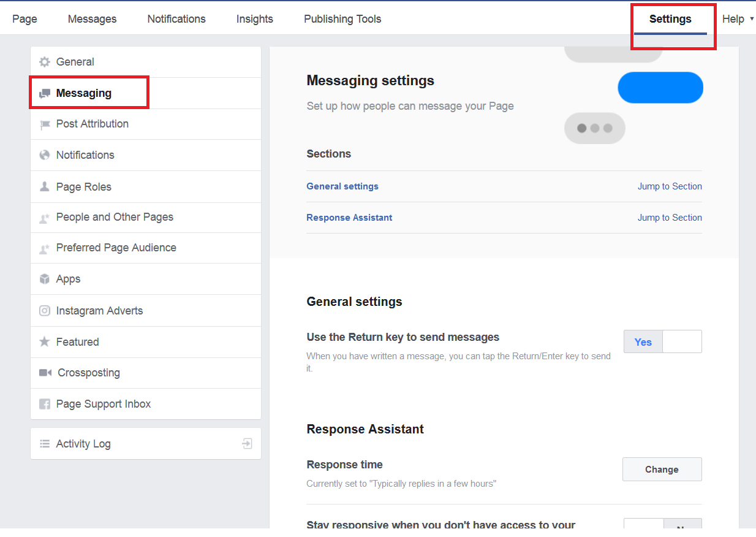
Task: Click the Instagram Adverts camera icon
Action: coord(45,311)
